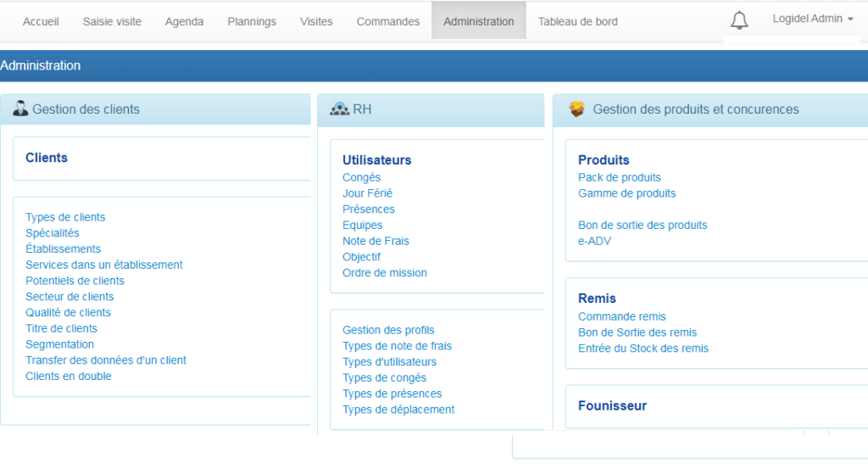Click the Note de Frais link
The height and width of the screenshot is (469, 868).
click(x=376, y=241)
